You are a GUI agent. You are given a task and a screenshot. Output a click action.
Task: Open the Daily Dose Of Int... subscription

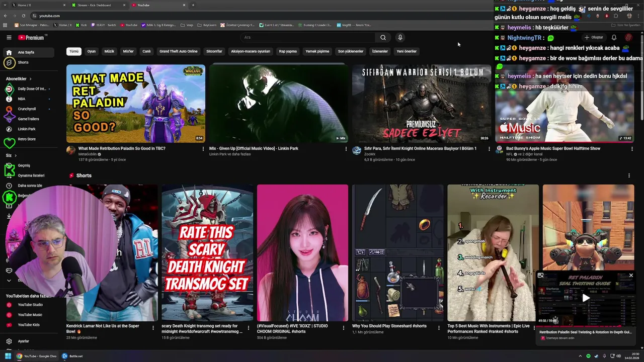click(31, 88)
